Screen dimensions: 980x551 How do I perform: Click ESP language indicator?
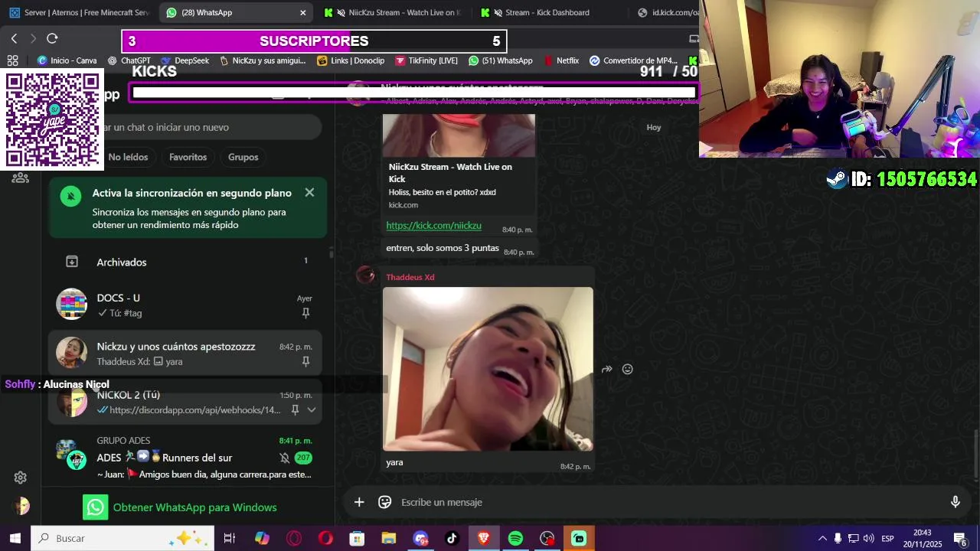887,538
